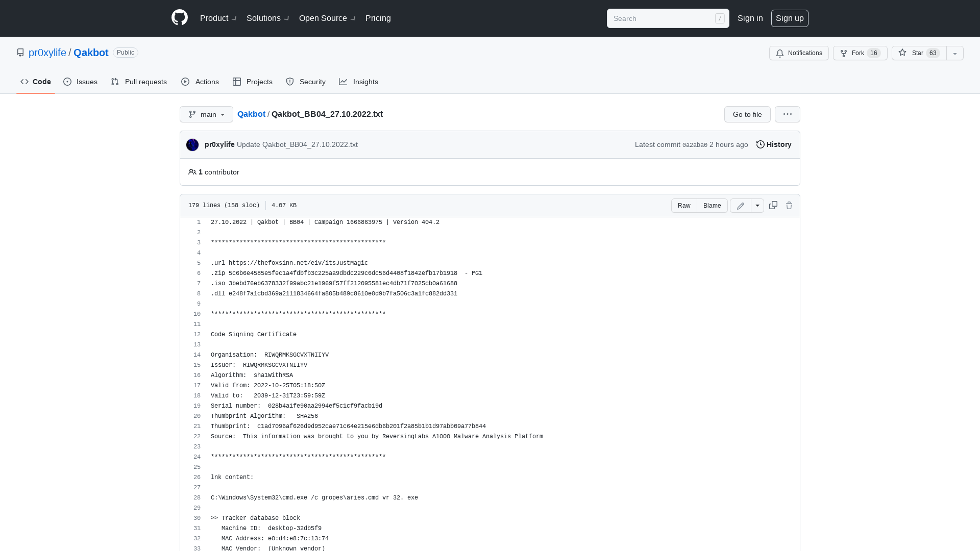
Task: Open the Security tab shield icon
Action: [305, 82]
